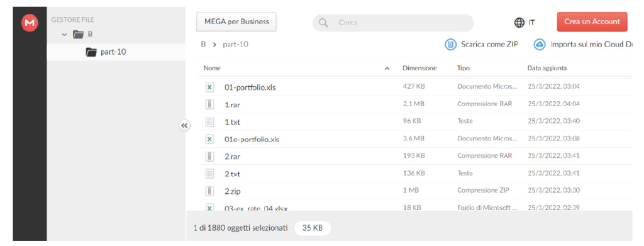
Task: Select the 2.zip archive icon
Action: coord(209,191)
